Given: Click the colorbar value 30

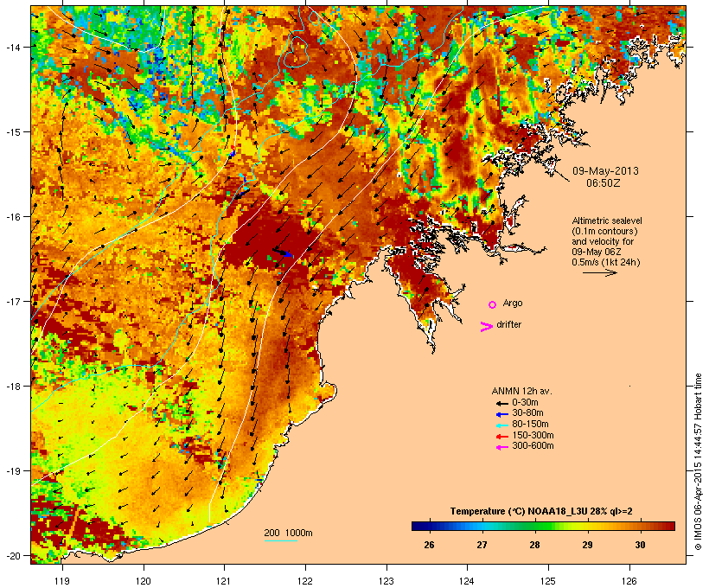Looking at the screenshot, I should click(640, 545).
